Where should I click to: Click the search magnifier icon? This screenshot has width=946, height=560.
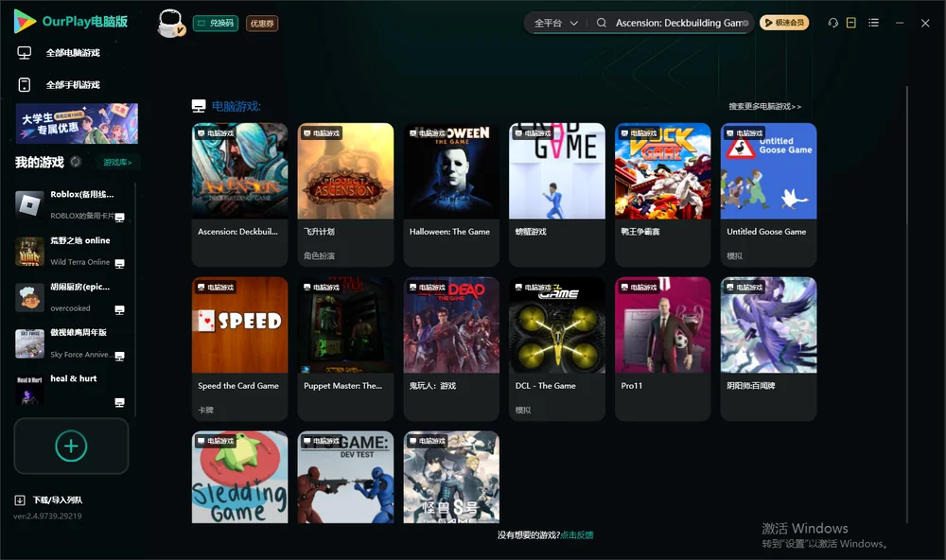(x=602, y=23)
